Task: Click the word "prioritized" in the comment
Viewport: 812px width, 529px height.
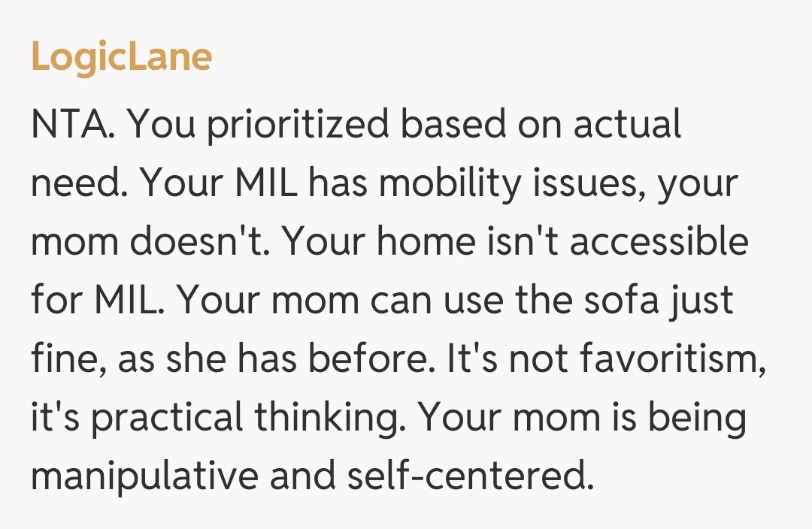Action: 298,125
